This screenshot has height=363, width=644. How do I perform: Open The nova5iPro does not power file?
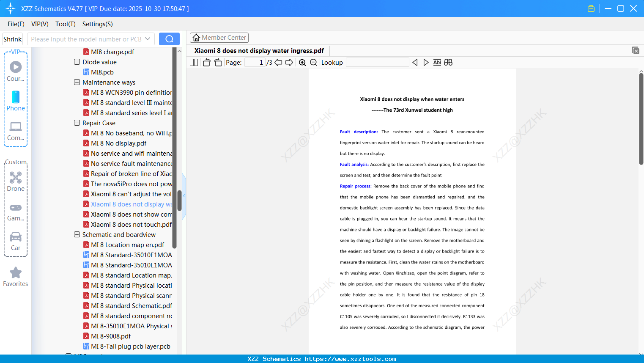click(x=127, y=184)
